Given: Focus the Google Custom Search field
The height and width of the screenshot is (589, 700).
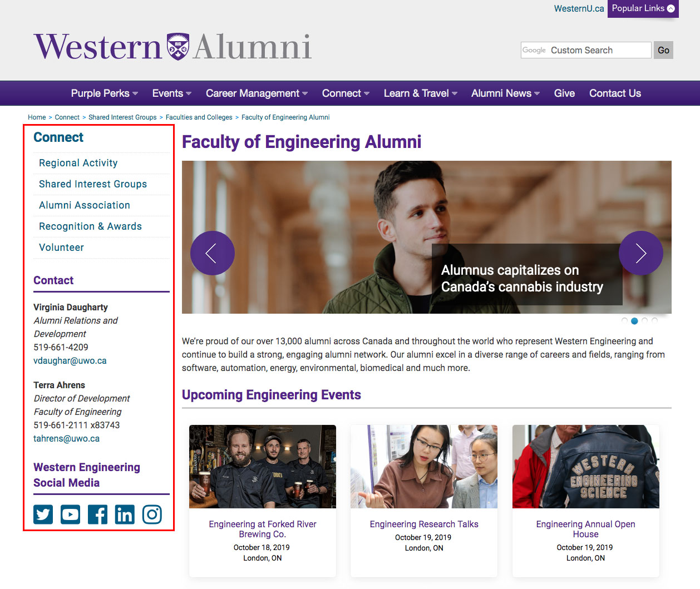Looking at the screenshot, I should [x=586, y=50].
